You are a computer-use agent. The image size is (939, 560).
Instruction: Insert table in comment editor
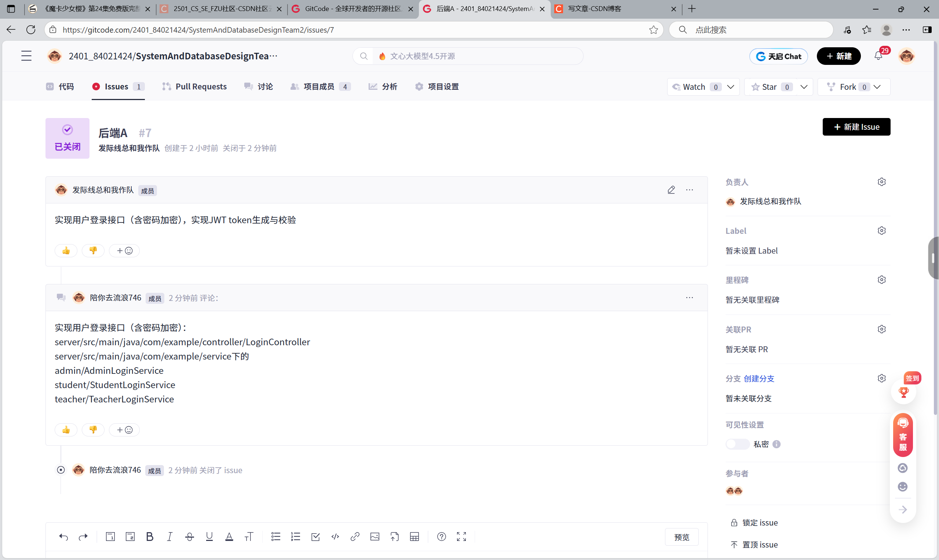tap(414, 537)
